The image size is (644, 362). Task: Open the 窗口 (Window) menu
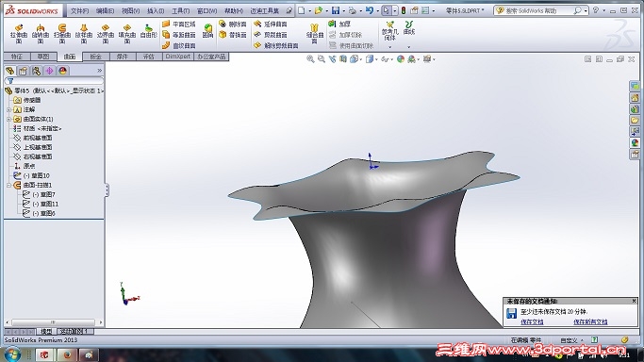click(206, 10)
